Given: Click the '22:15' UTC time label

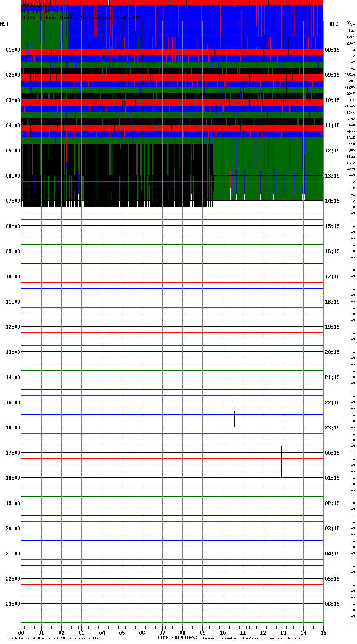Looking at the screenshot, I should [332, 403].
